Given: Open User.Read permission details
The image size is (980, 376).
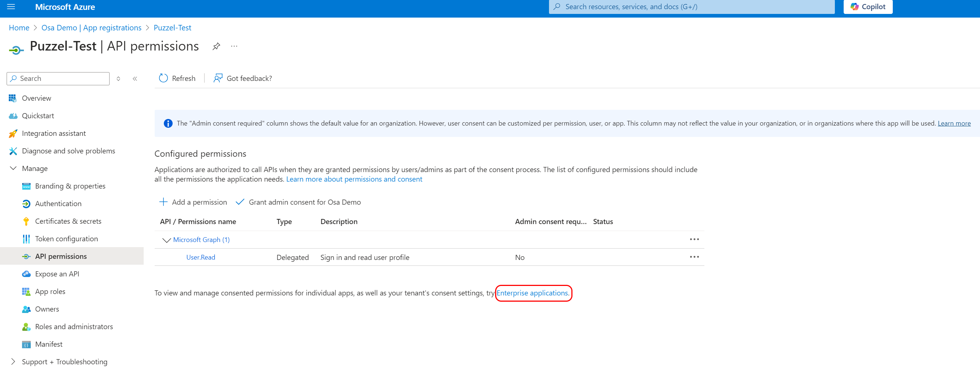Looking at the screenshot, I should pos(200,257).
